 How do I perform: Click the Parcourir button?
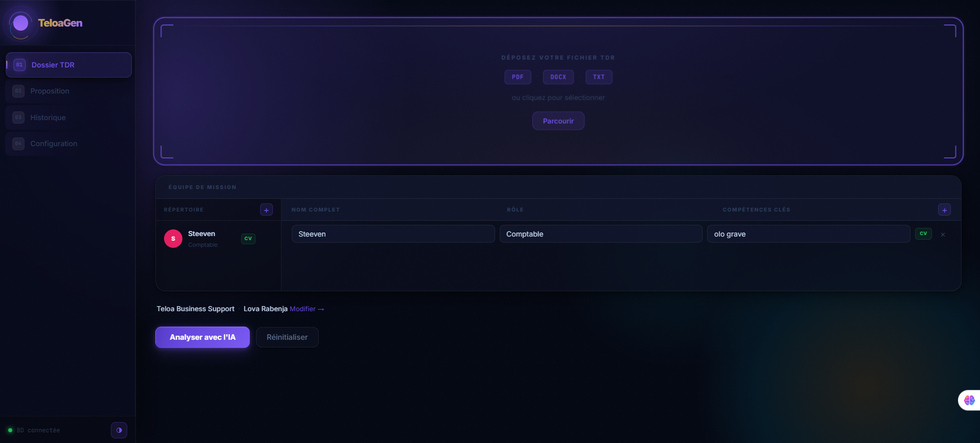558,121
